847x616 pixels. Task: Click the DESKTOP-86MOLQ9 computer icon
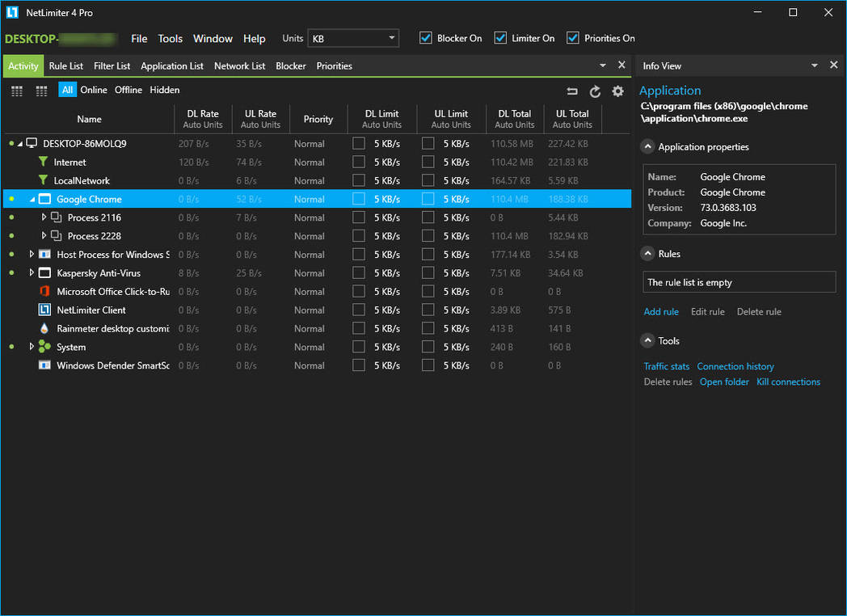coord(32,143)
